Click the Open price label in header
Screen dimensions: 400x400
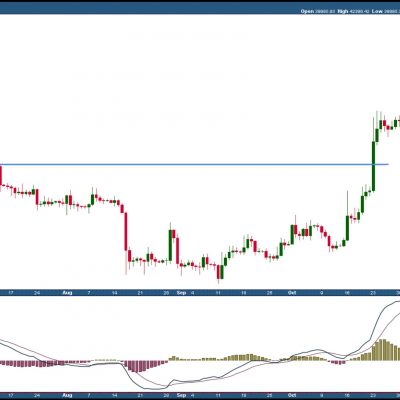click(x=307, y=11)
